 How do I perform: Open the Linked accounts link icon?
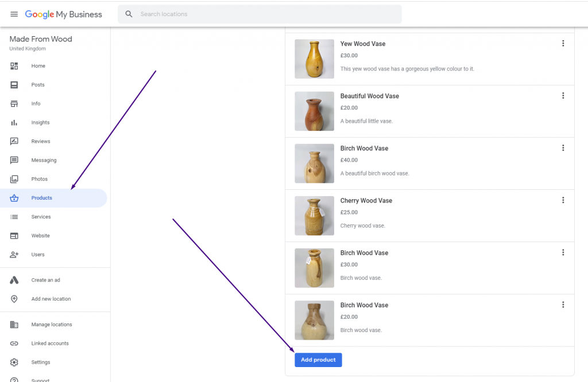[x=14, y=344]
